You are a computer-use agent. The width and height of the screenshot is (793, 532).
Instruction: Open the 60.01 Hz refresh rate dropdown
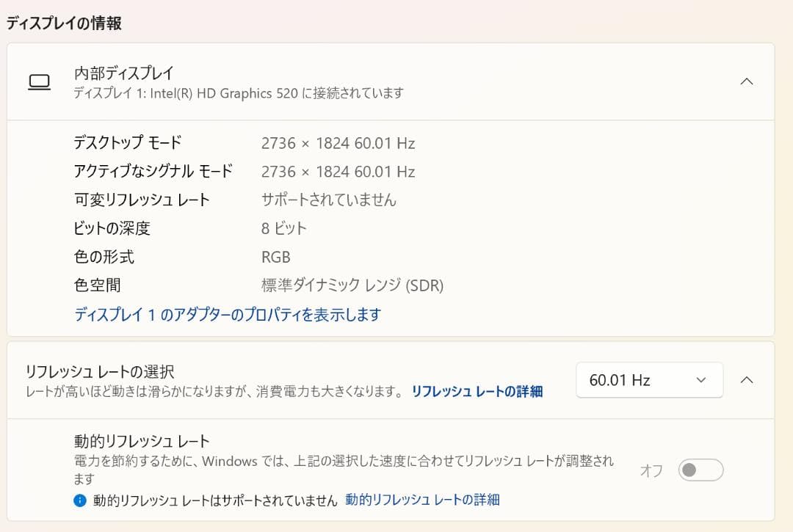649,380
